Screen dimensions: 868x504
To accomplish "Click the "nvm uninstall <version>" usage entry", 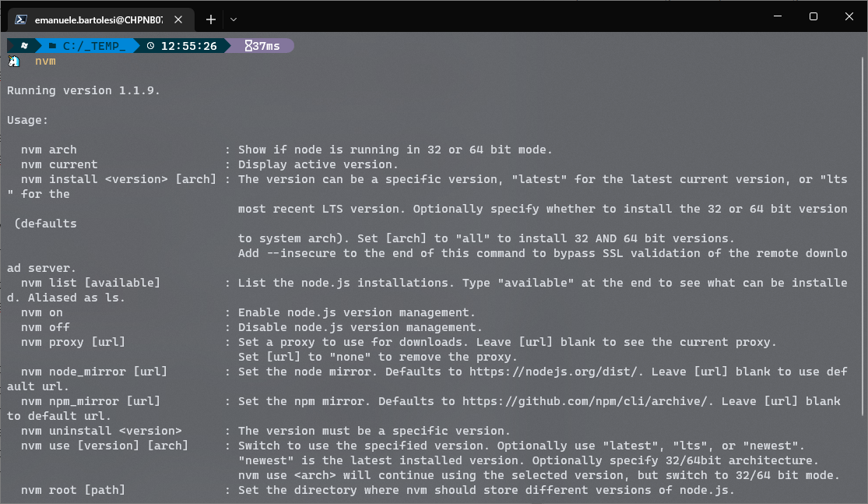I will click(x=101, y=431).
